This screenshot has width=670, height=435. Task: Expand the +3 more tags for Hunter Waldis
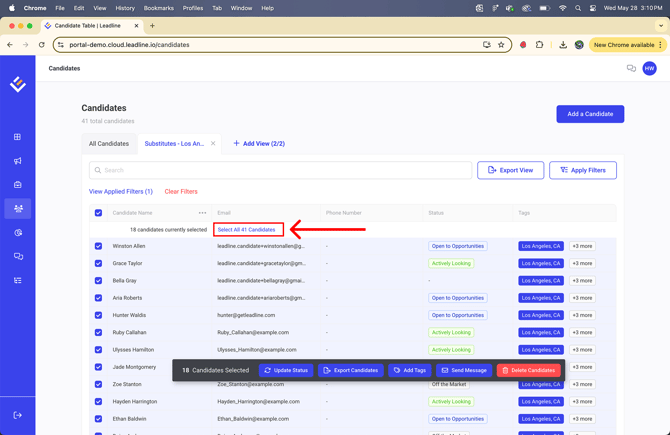click(x=582, y=315)
